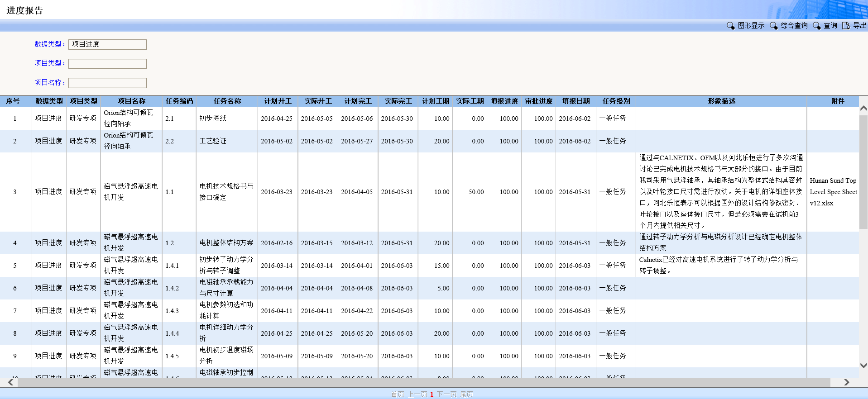Click the 导出 export document icon

tap(845, 26)
